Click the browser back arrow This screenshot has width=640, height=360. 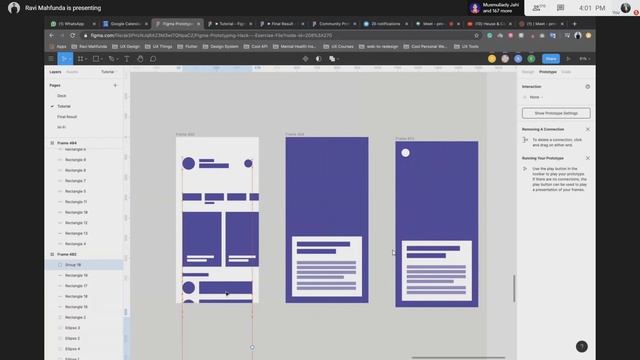click(x=51, y=36)
